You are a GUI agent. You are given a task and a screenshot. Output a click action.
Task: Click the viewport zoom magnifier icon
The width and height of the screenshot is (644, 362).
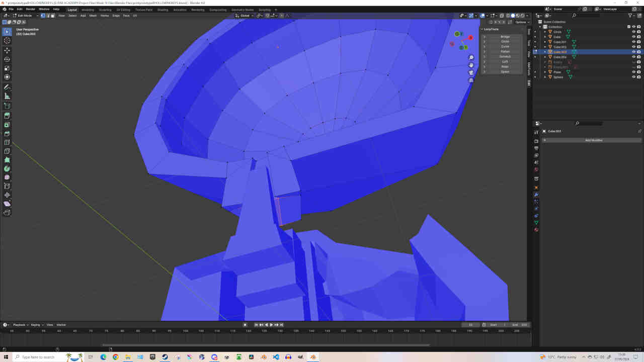pos(471,57)
